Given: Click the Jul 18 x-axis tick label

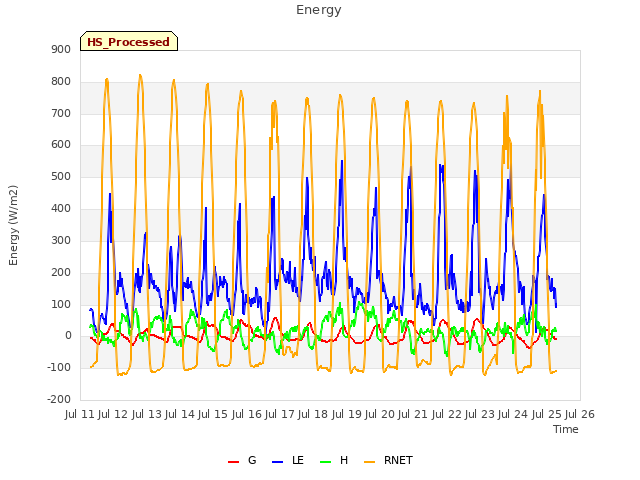Looking at the screenshot, I should click(x=313, y=414).
